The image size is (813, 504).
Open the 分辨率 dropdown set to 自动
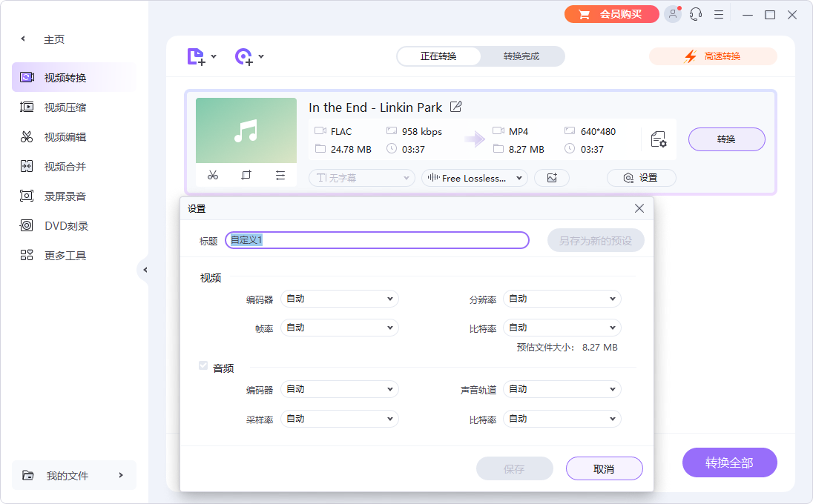562,298
